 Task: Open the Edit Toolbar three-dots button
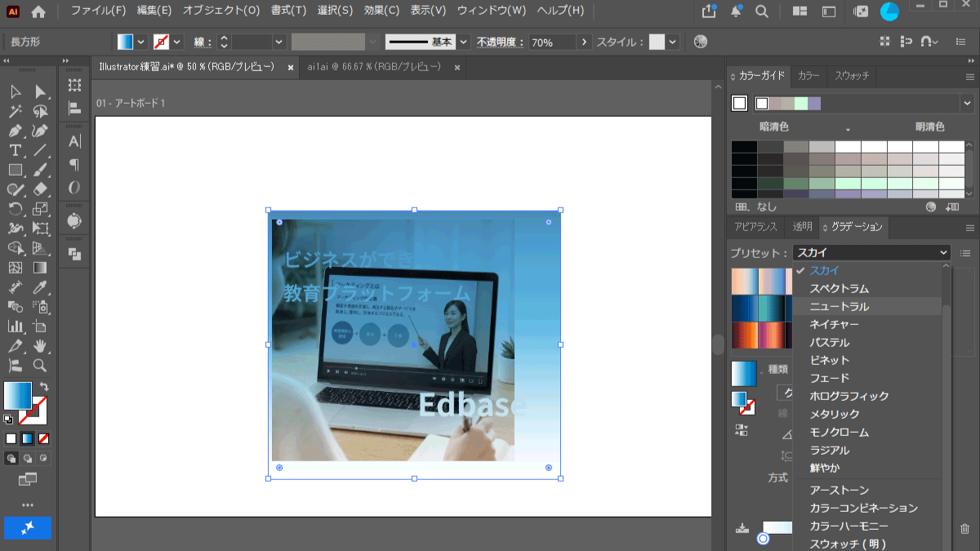(x=28, y=505)
